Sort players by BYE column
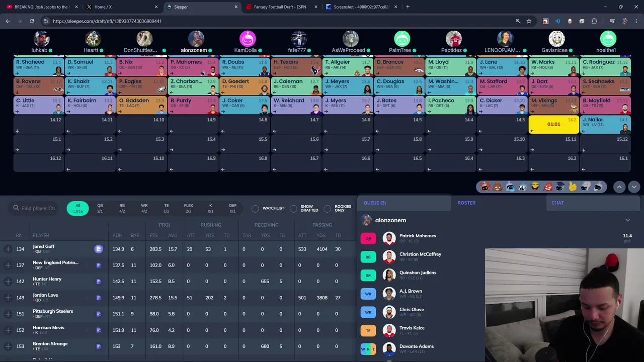This screenshot has width=644, height=362. pyautogui.click(x=134, y=235)
